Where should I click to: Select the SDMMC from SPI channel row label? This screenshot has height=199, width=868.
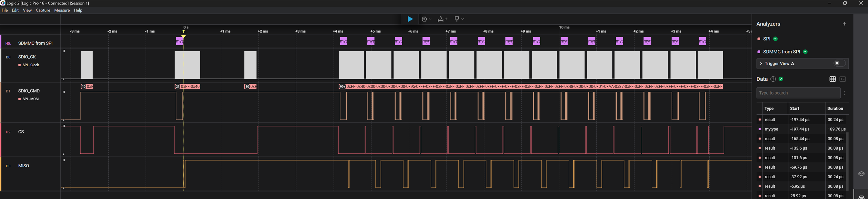[x=35, y=43]
